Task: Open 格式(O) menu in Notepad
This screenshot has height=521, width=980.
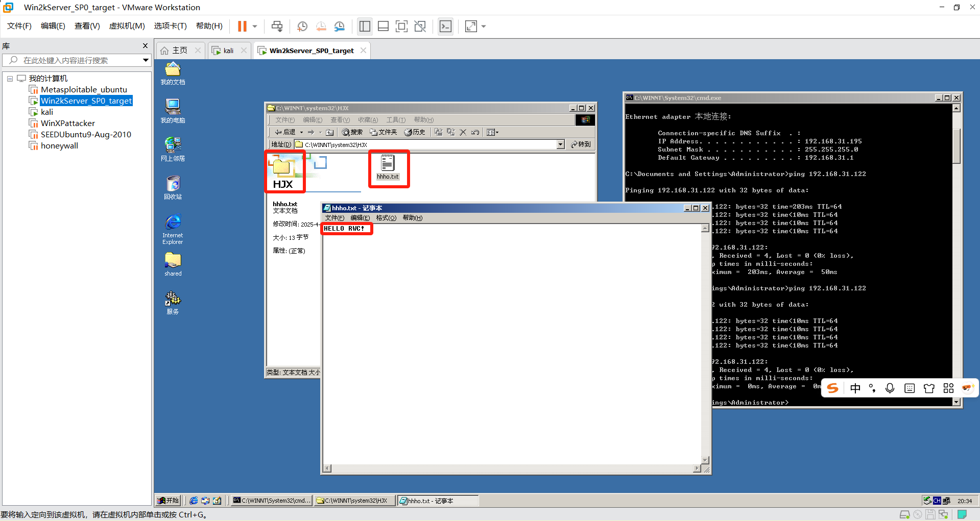Action: click(x=386, y=218)
